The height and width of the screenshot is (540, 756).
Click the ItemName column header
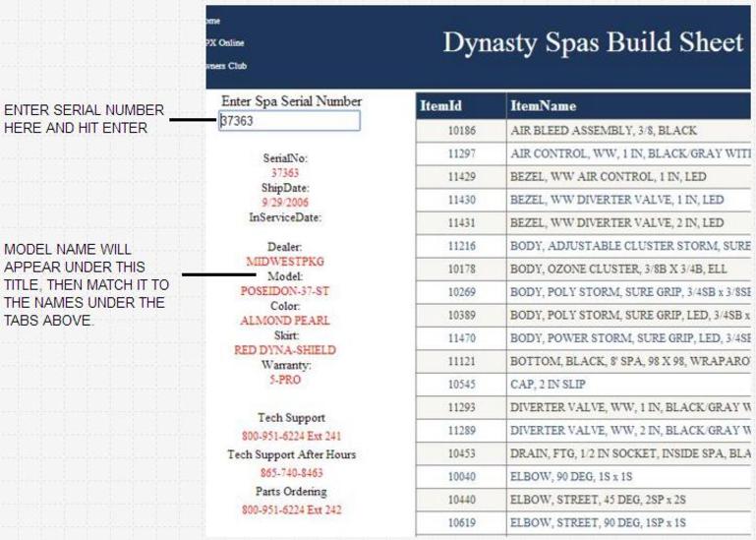click(629, 105)
